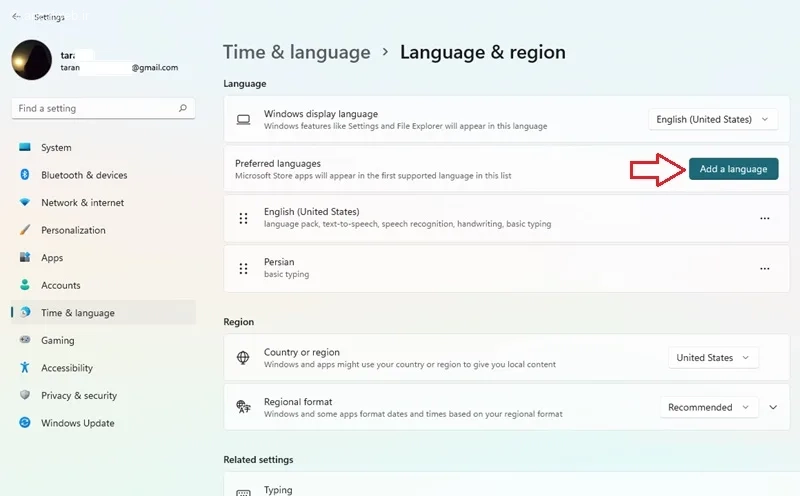The image size is (800, 496).
Task: Click the Time & language breadcrumb link
Action: 296,52
